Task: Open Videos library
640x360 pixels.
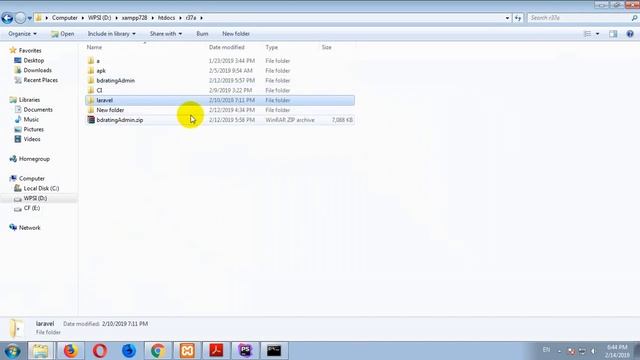Action: coord(32,139)
